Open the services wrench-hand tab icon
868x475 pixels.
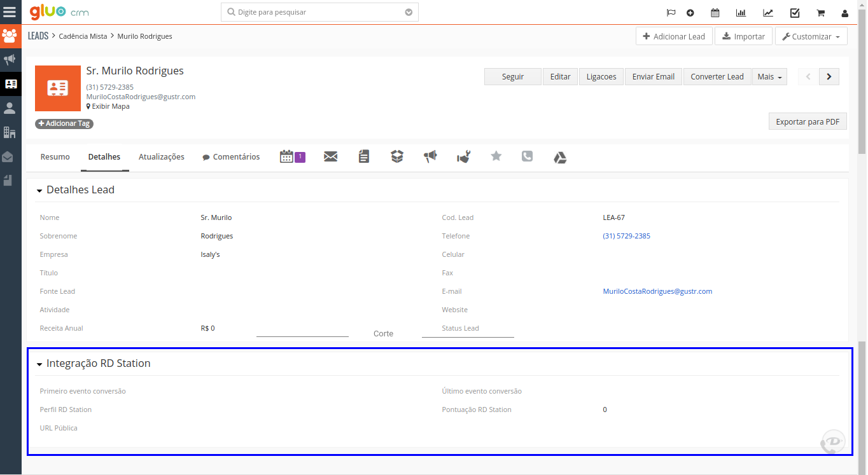[x=463, y=156]
